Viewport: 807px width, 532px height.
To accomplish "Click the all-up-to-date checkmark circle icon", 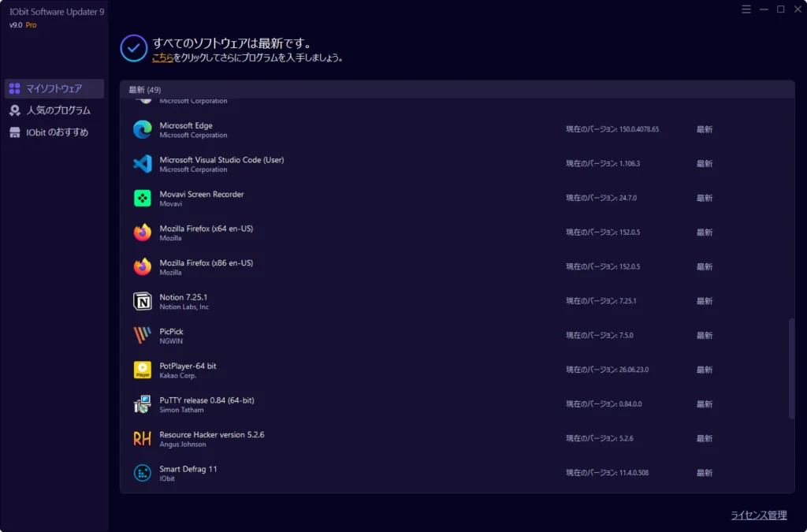I will pyautogui.click(x=134, y=48).
